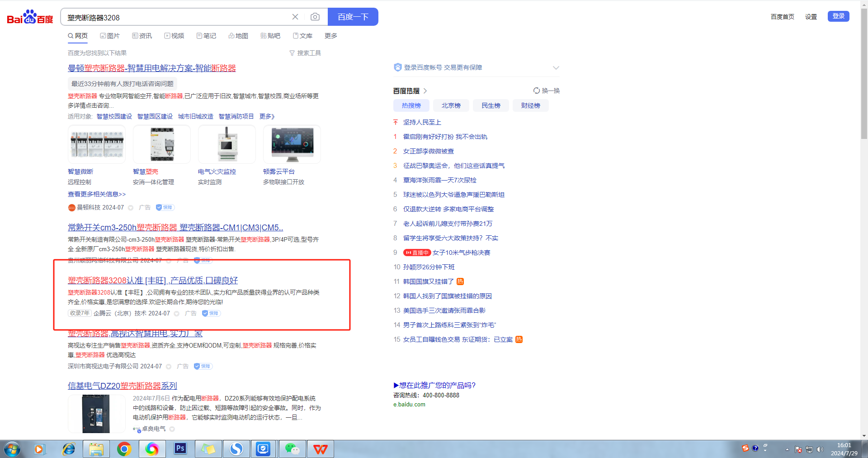Click the taskbar volume speaker icon
Screen dimensions: 868x458
[820, 449]
